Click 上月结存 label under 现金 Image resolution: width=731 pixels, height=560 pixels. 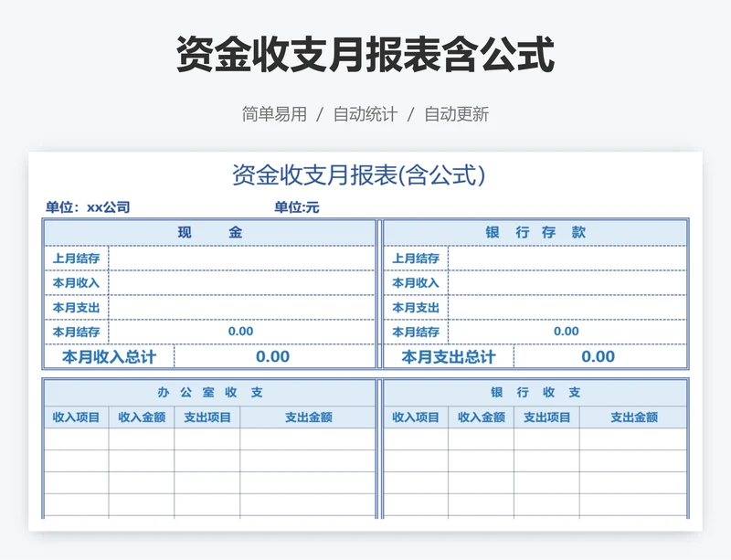tap(76, 259)
